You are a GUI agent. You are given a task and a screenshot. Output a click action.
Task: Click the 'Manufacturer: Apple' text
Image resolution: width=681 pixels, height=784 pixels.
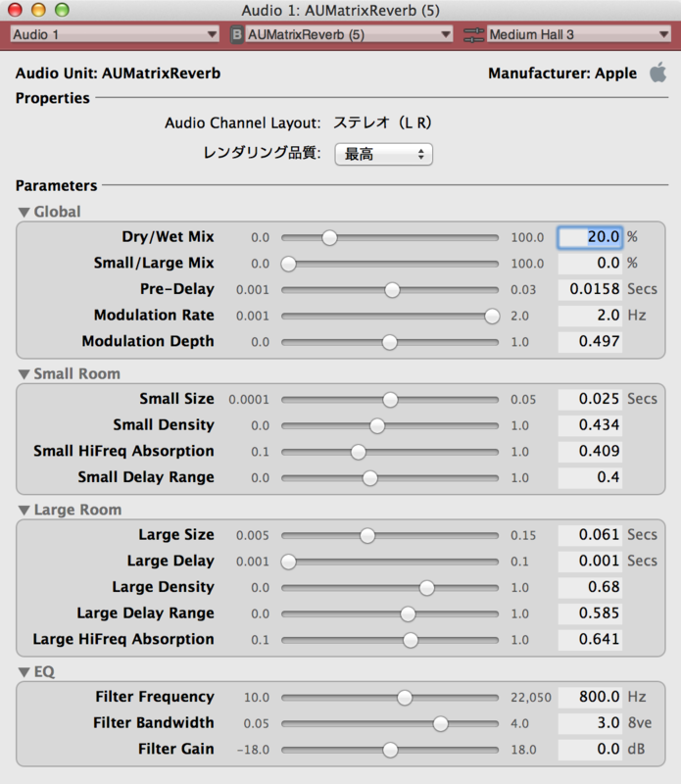[x=562, y=73]
